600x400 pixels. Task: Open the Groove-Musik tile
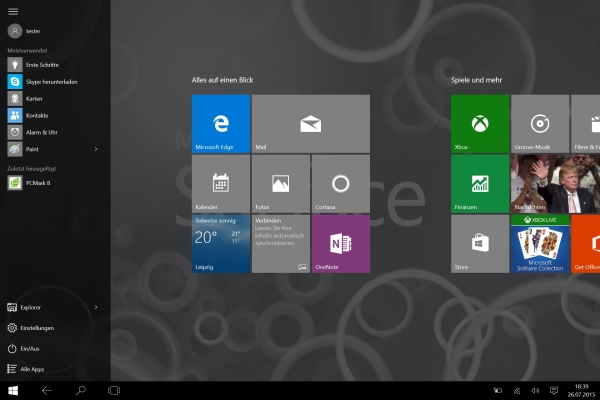[x=540, y=124]
